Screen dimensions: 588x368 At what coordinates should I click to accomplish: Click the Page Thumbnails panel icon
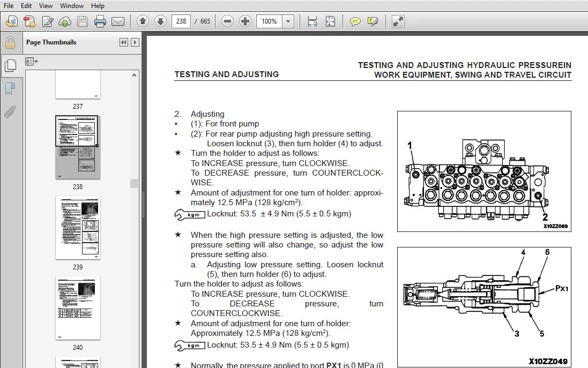click(x=10, y=65)
